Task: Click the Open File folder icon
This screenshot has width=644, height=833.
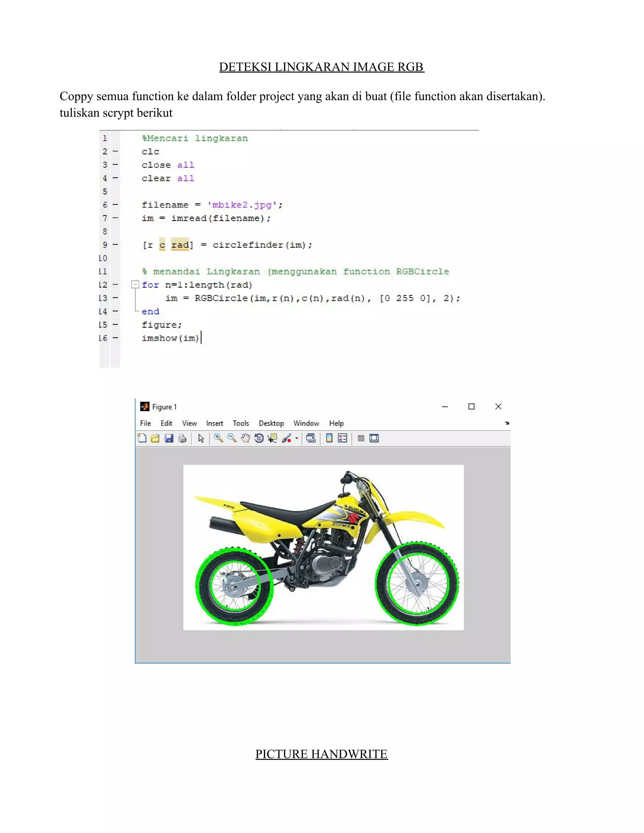Action: (x=155, y=438)
